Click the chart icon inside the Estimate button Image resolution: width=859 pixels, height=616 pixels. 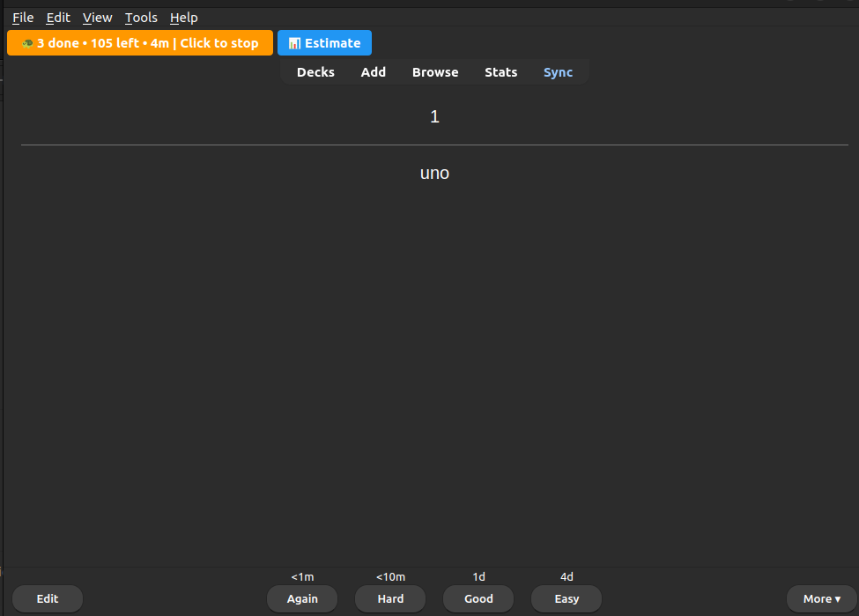point(293,42)
